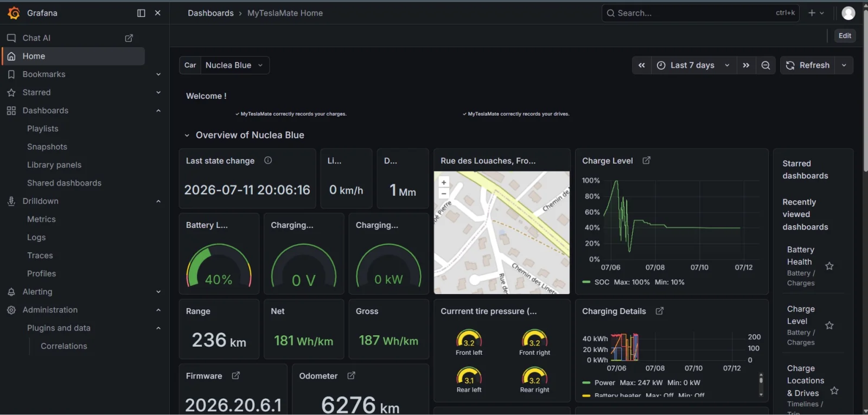Screen dimensions: 868x415
Task: Open refresh interval dropdown arrow
Action: [844, 65]
